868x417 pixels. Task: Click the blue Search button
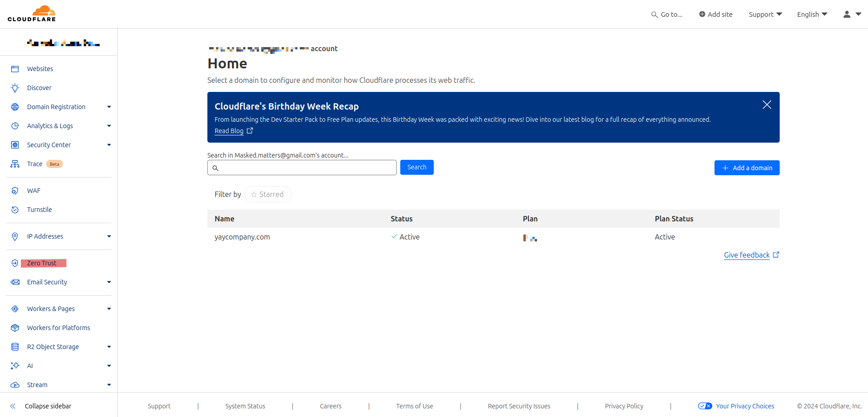coord(417,167)
